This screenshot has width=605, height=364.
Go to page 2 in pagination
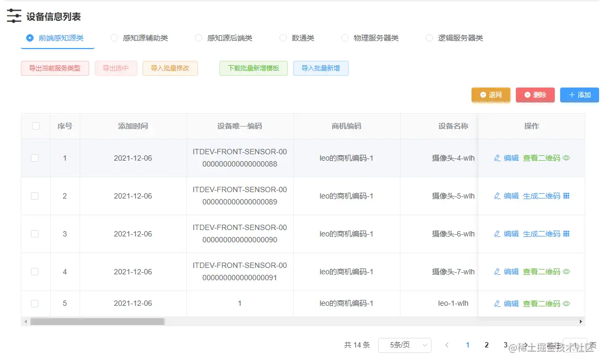click(x=486, y=345)
